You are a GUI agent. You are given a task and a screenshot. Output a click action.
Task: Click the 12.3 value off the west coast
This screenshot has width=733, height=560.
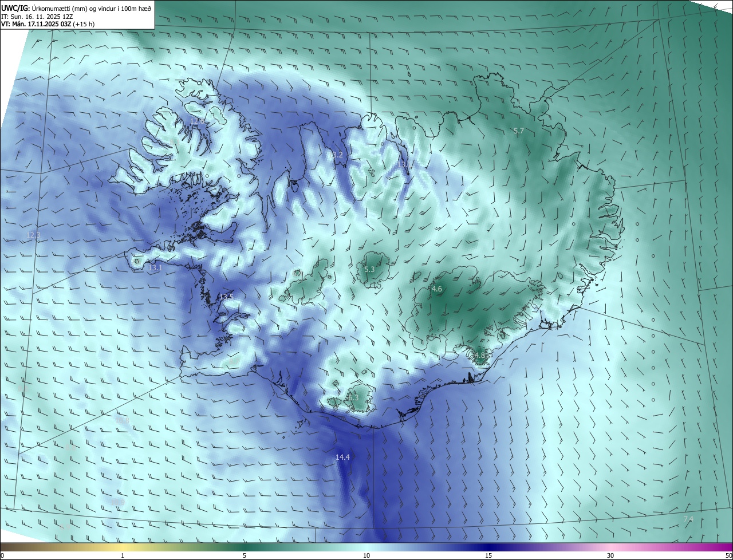[34, 235]
